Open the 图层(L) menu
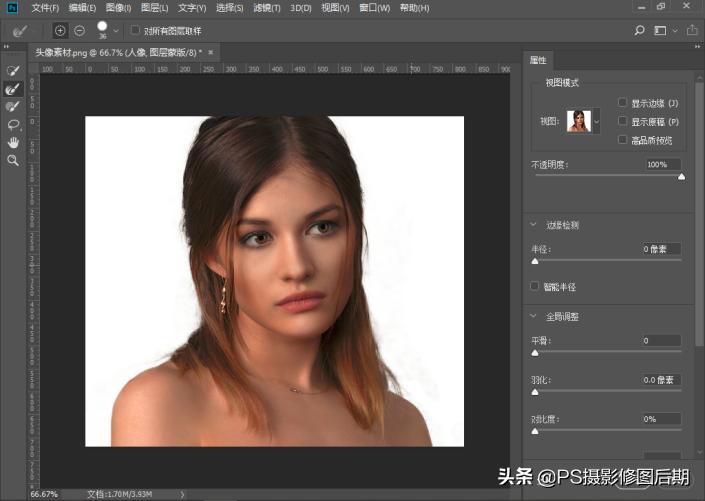The image size is (705, 501). 155,8
